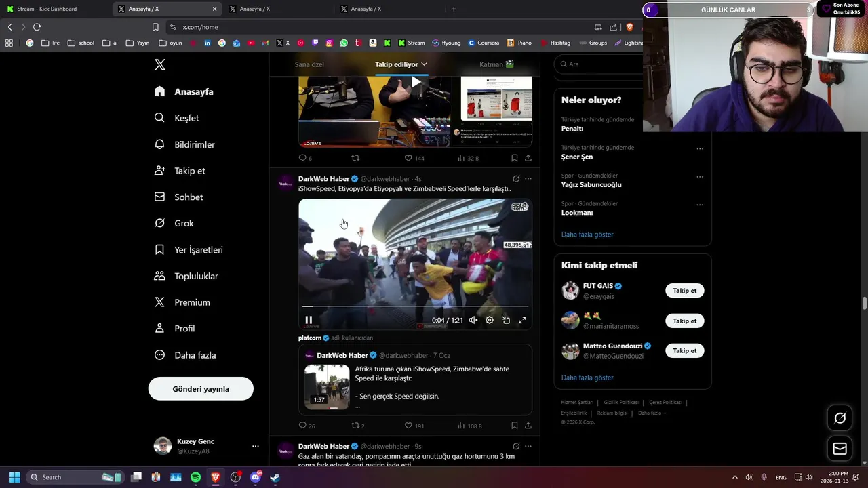Open Topluluklar communities in the sidebar
Screen dimensions: 868x488
(186, 276)
